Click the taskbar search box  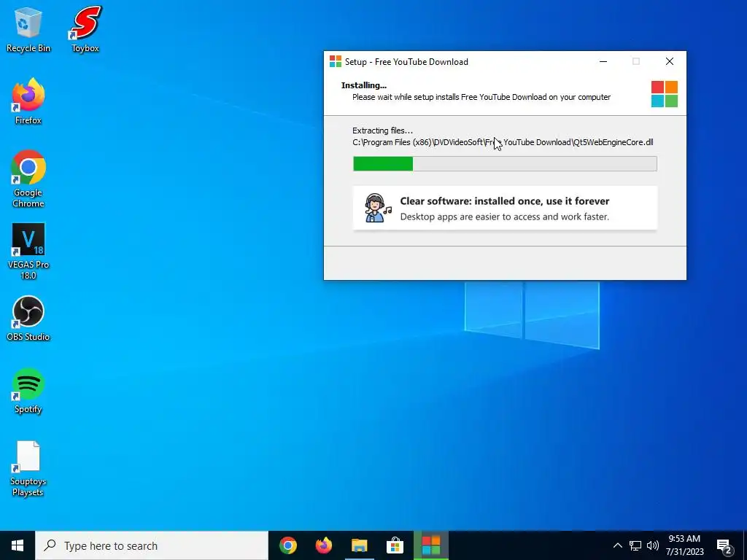click(152, 545)
